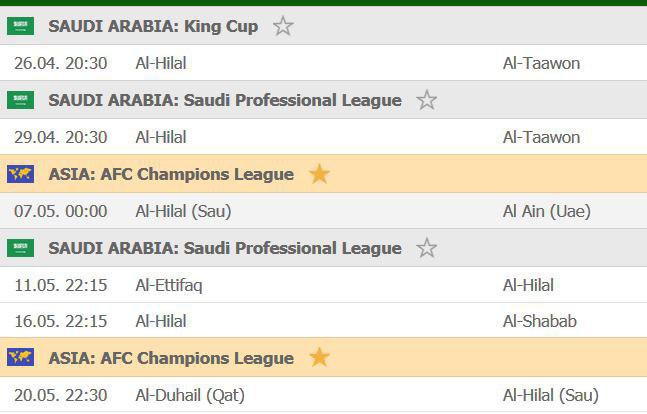Select the Al Ain (Uae) team name

point(546,211)
